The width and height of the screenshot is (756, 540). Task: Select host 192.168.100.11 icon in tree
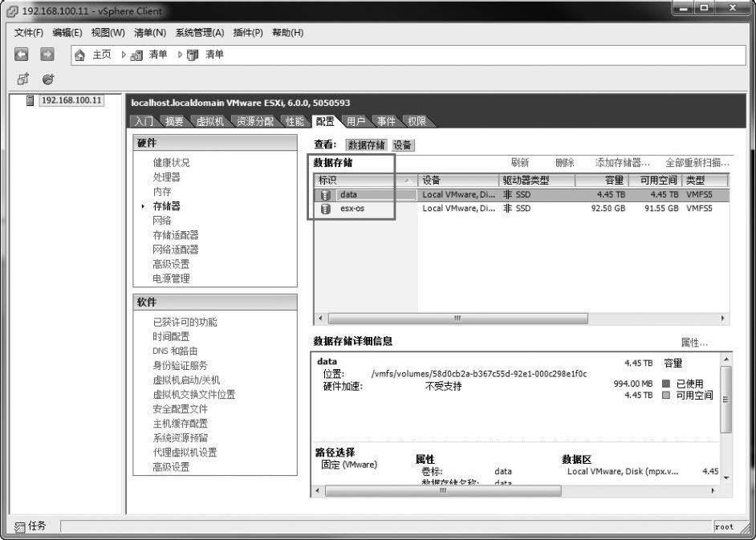pos(31,100)
